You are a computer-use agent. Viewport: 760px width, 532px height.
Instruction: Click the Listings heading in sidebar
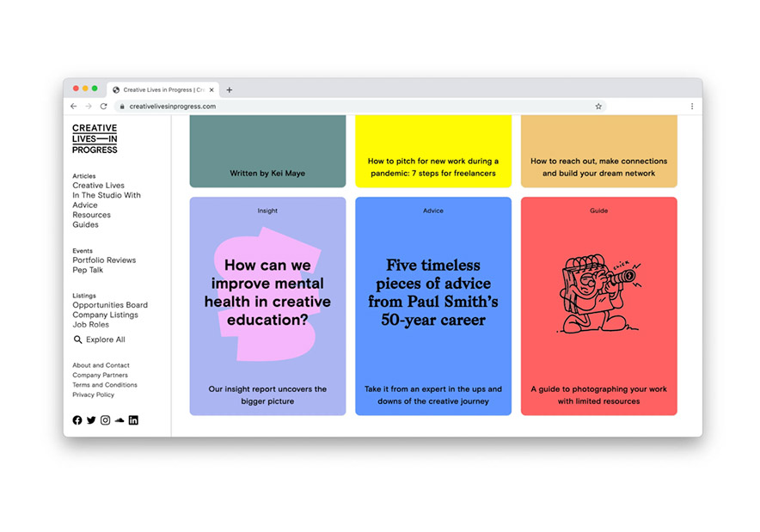84,296
